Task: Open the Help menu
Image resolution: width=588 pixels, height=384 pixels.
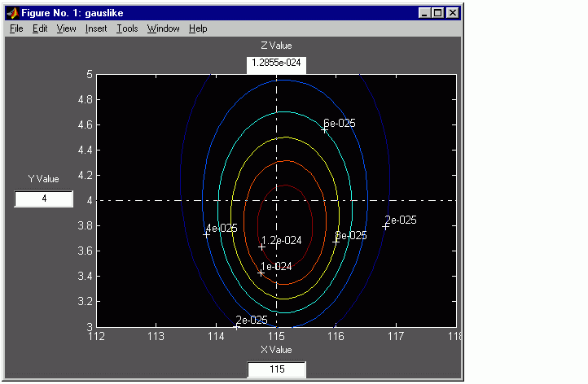Action: click(198, 28)
